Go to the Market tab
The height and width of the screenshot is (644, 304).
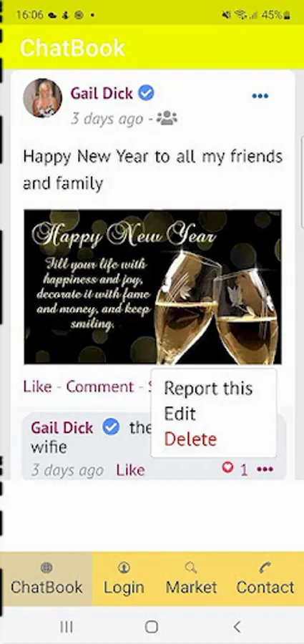191,579
